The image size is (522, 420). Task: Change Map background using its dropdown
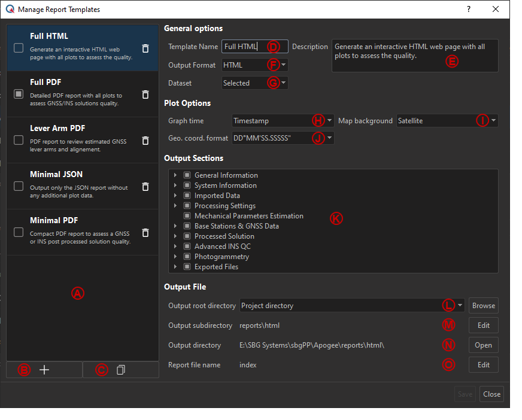493,120
